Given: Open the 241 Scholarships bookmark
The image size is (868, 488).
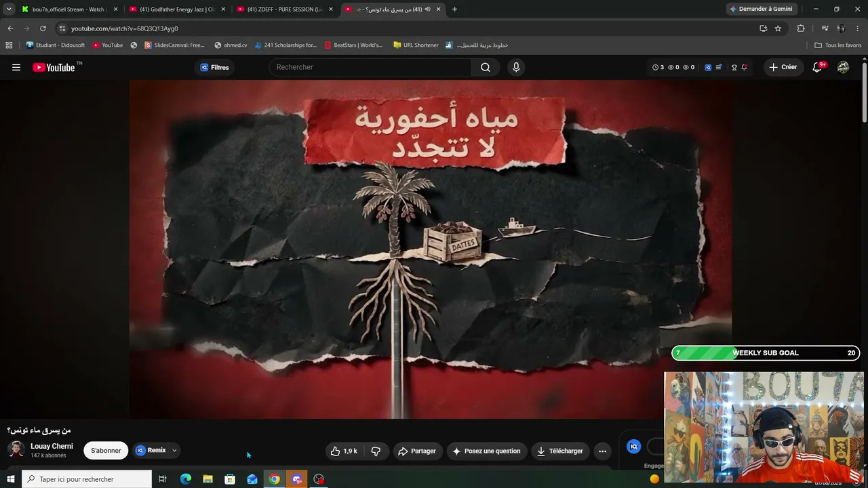Looking at the screenshot, I should [285, 45].
